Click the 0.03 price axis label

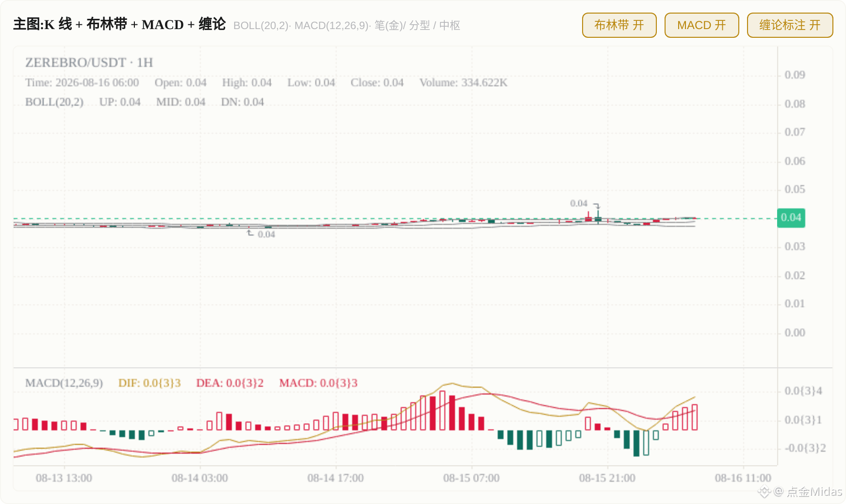(x=795, y=247)
